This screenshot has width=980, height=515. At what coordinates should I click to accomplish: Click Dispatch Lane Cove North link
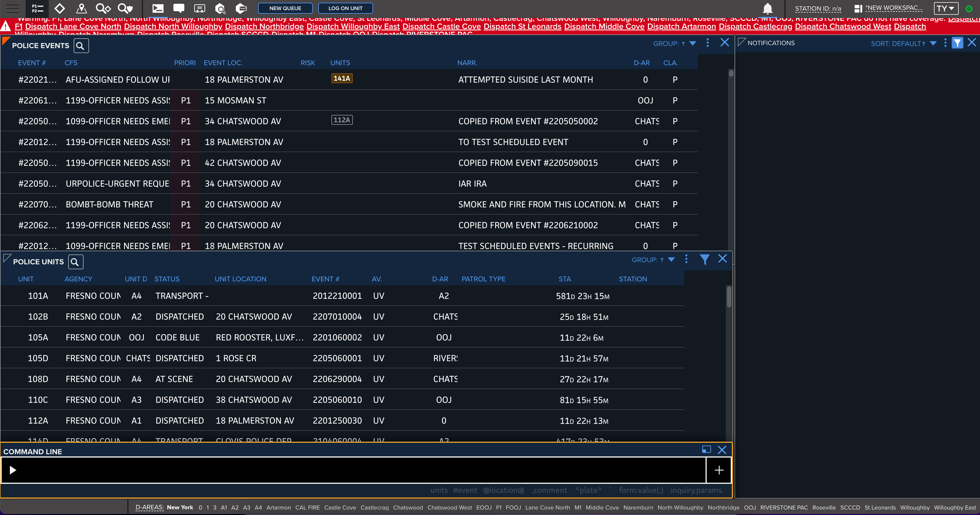coord(73,26)
